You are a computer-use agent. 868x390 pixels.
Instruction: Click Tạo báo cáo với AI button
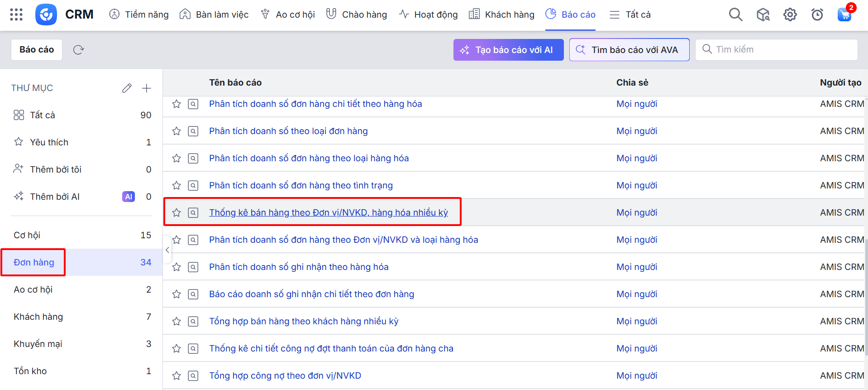point(508,50)
